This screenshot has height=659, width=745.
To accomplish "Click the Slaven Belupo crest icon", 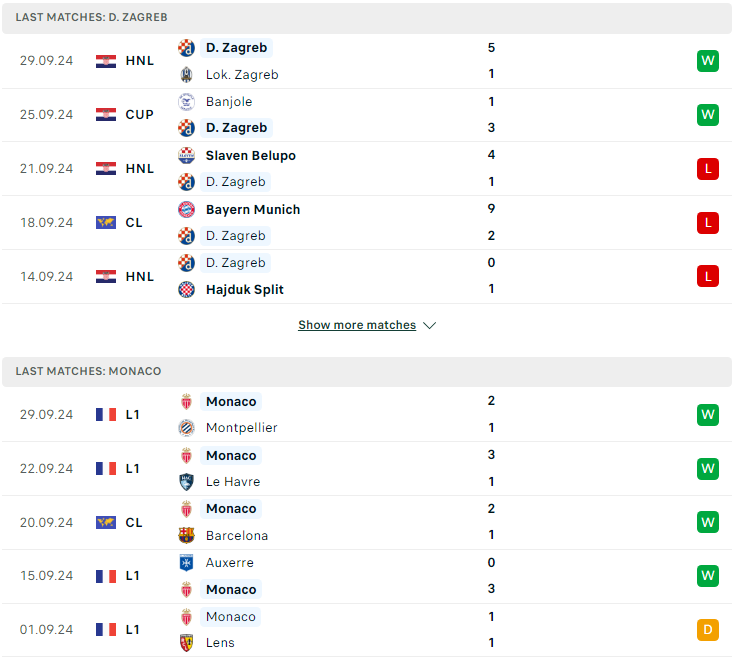I will [x=186, y=155].
